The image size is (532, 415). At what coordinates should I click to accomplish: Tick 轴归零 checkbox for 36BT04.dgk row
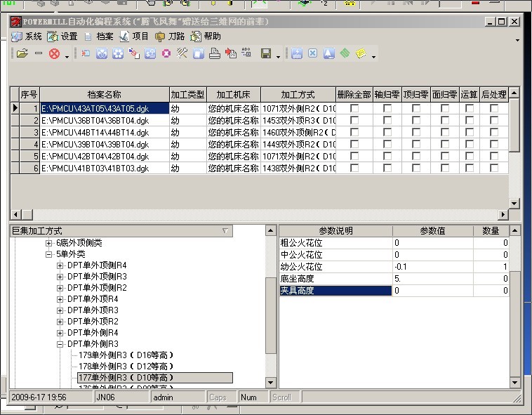pyautogui.click(x=387, y=121)
